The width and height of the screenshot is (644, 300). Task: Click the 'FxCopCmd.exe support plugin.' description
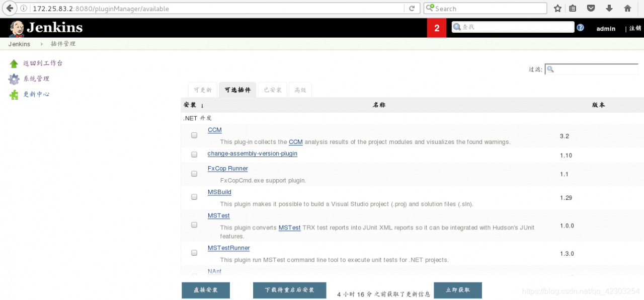(263, 180)
